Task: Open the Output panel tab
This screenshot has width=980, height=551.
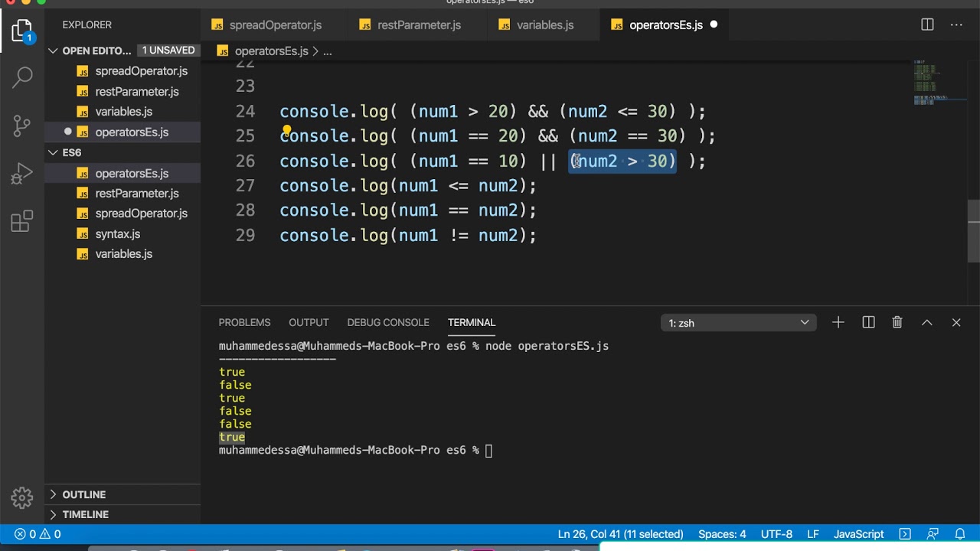Action: pyautogui.click(x=309, y=322)
